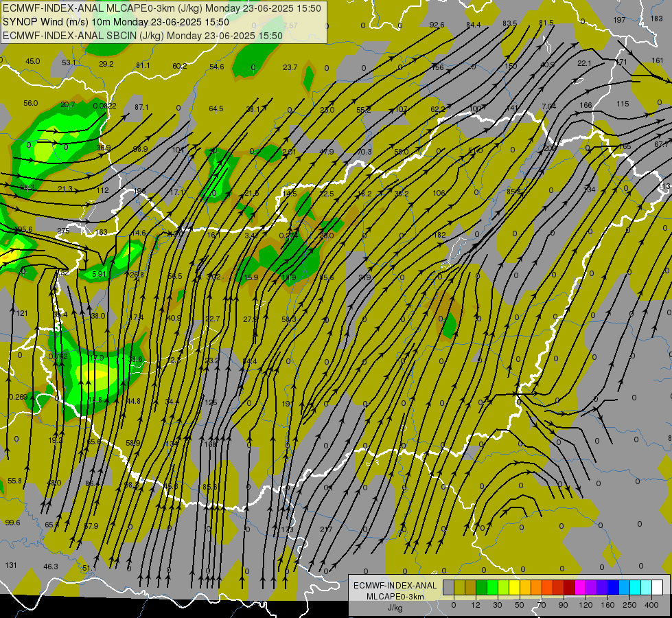Click the map value '29.2'
672x618 pixels.
106,64
